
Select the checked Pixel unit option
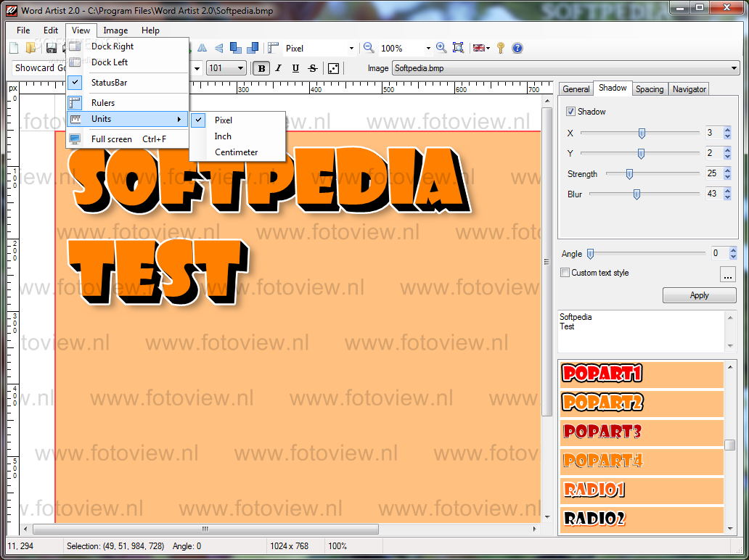pos(237,120)
